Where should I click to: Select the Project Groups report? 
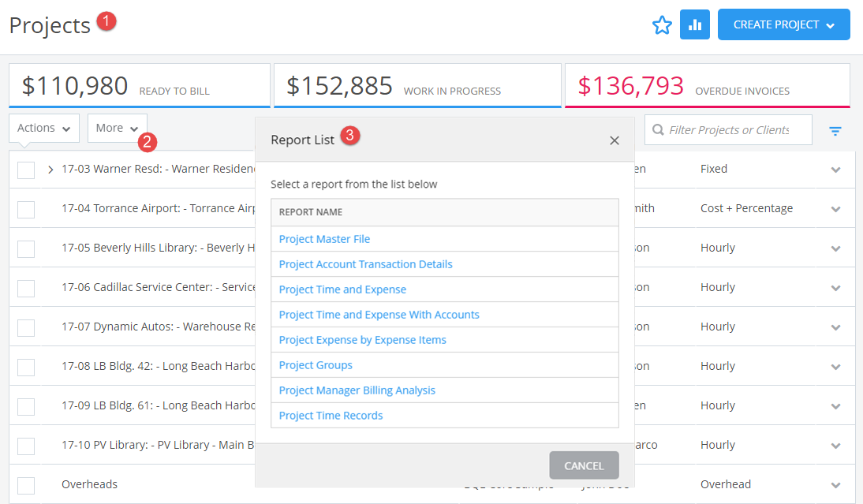[316, 364]
